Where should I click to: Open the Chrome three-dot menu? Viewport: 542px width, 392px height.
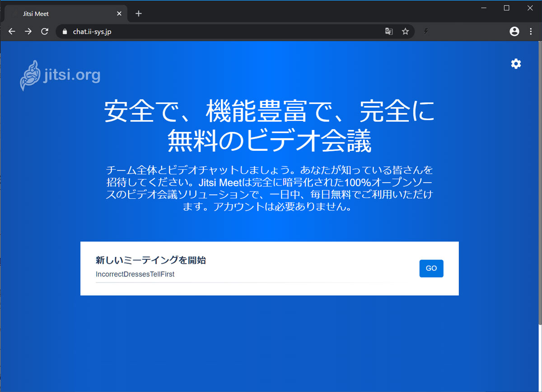click(x=530, y=32)
